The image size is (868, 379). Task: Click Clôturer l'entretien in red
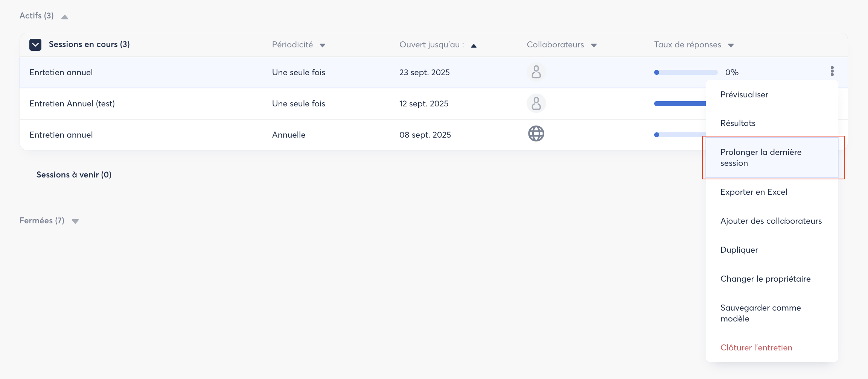click(756, 348)
